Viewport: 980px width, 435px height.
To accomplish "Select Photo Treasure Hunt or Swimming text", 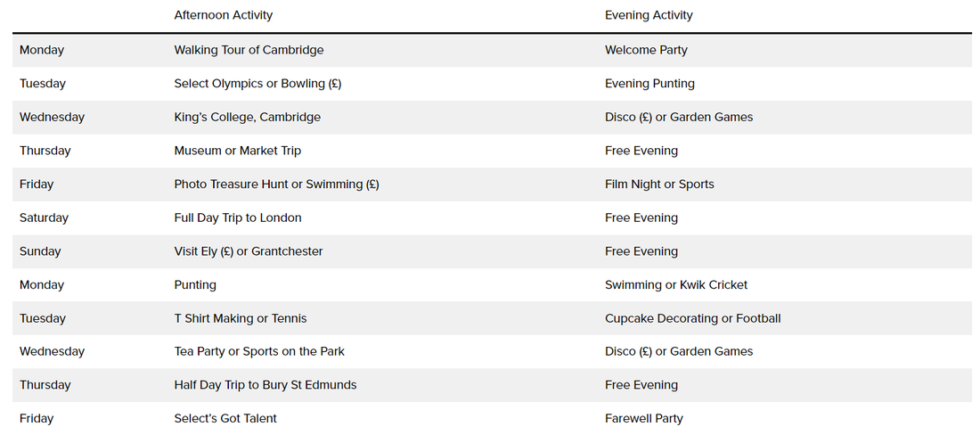I will (276, 185).
